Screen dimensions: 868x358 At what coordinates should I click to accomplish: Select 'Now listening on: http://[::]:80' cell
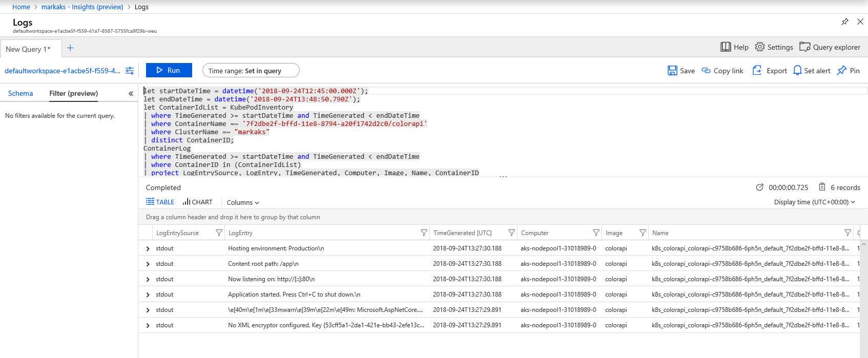(x=271, y=279)
